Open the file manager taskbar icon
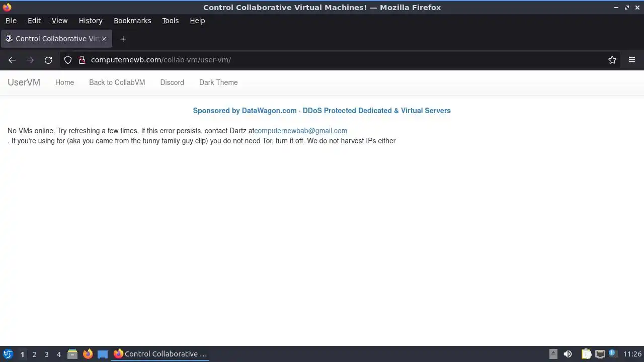 point(72,354)
